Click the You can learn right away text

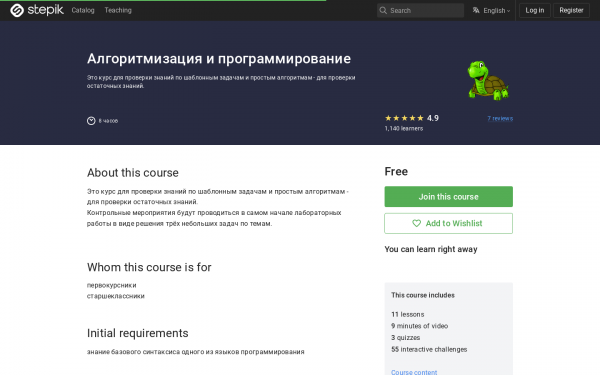(431, 249)
